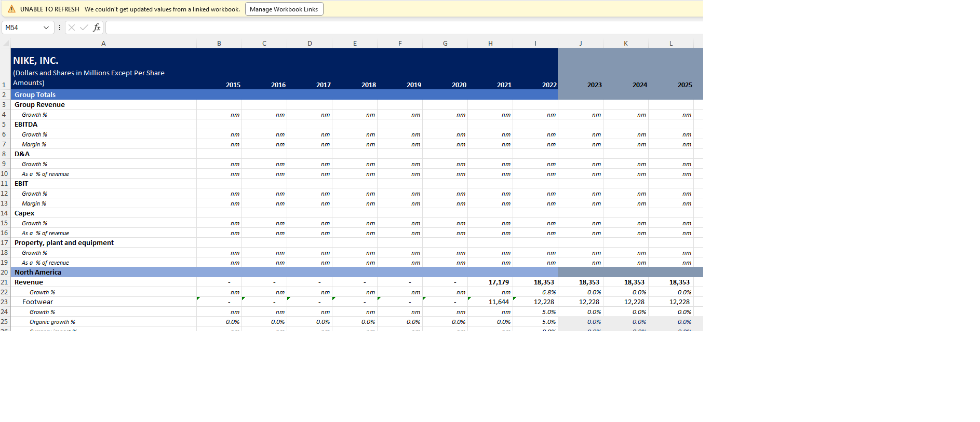The width and height of the screenshot is (980, 422).
Task: Click the formula bar options dots handle
Action: click(x=60, y=28)
